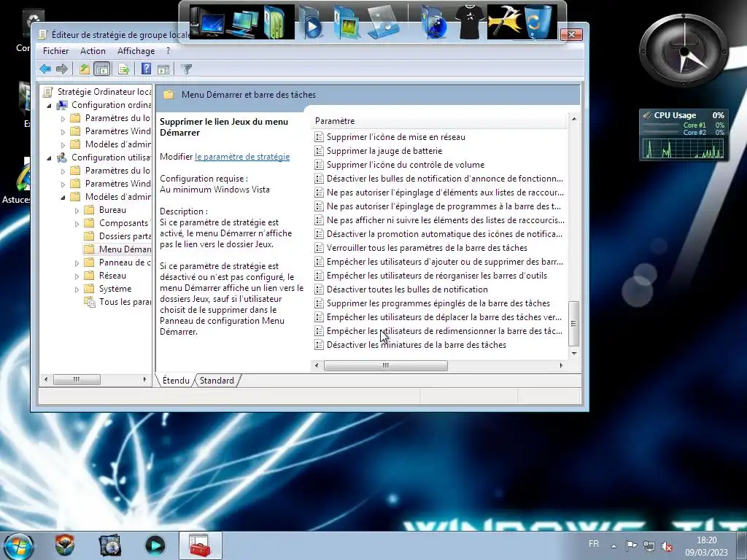Open the music stand icon in dock
Screen dimensions: 747x560
384,22
